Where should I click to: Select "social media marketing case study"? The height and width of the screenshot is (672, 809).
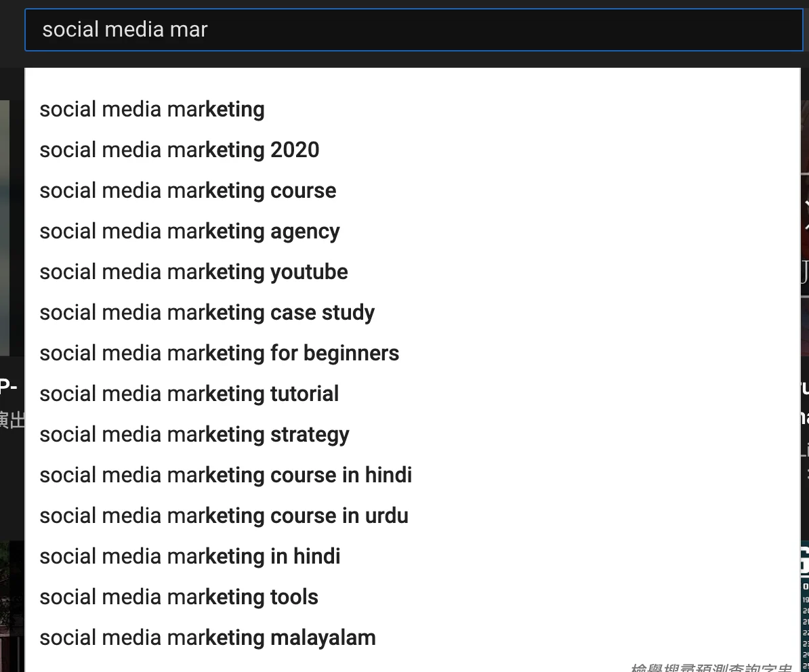(x=207, y=312)
